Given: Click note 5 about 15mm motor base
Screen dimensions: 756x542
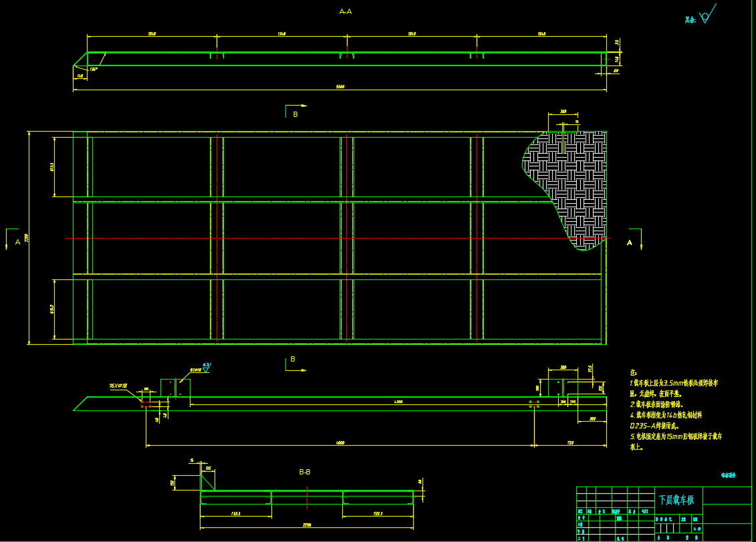Looking at the screenshot, I should click(x=675, y=436).
